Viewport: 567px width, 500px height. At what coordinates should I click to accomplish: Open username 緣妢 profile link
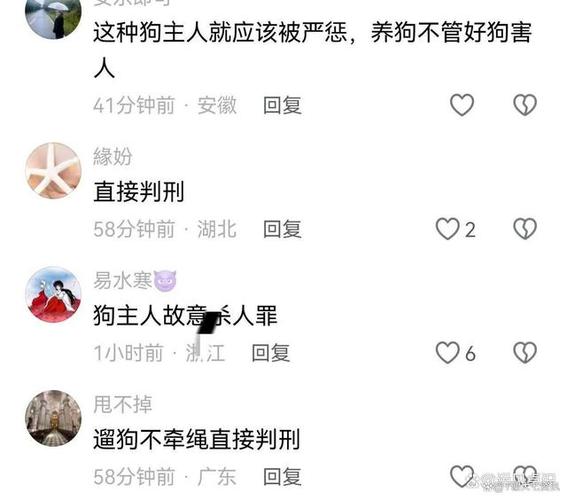tap(113, 157)
